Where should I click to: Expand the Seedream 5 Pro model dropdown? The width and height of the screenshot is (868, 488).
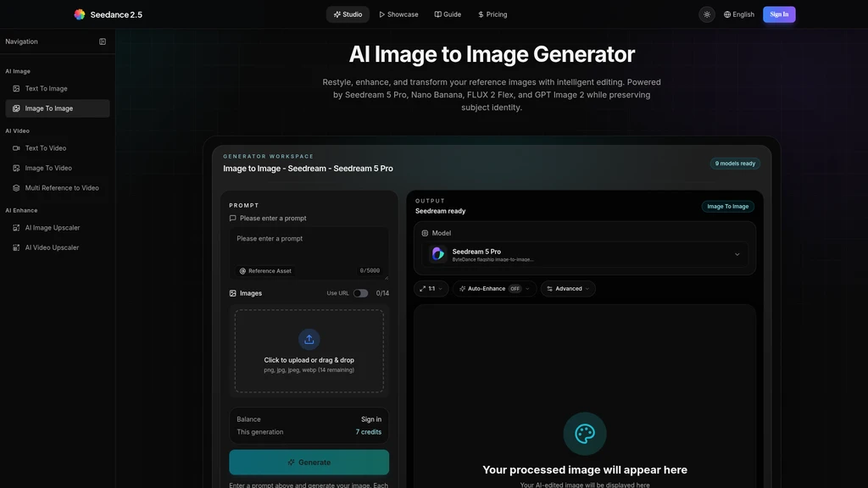tap(585, 254)
